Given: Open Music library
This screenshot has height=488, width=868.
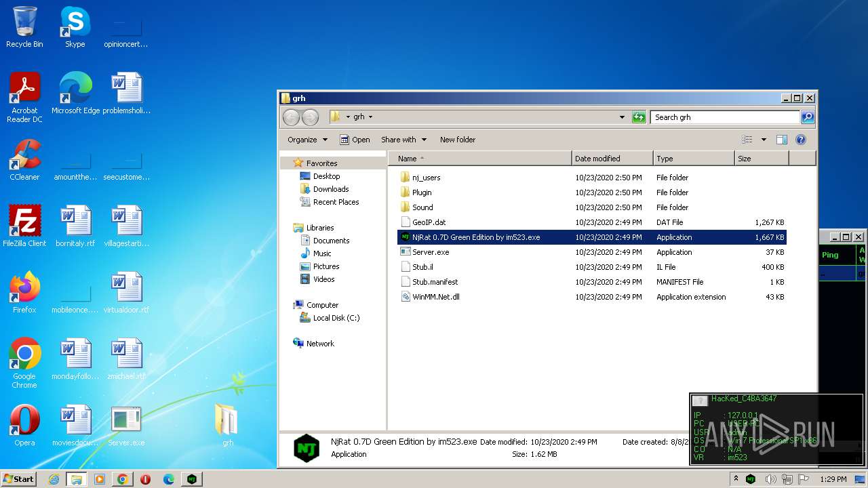Looking at the screenshot, I should click(x=316, y=253).
